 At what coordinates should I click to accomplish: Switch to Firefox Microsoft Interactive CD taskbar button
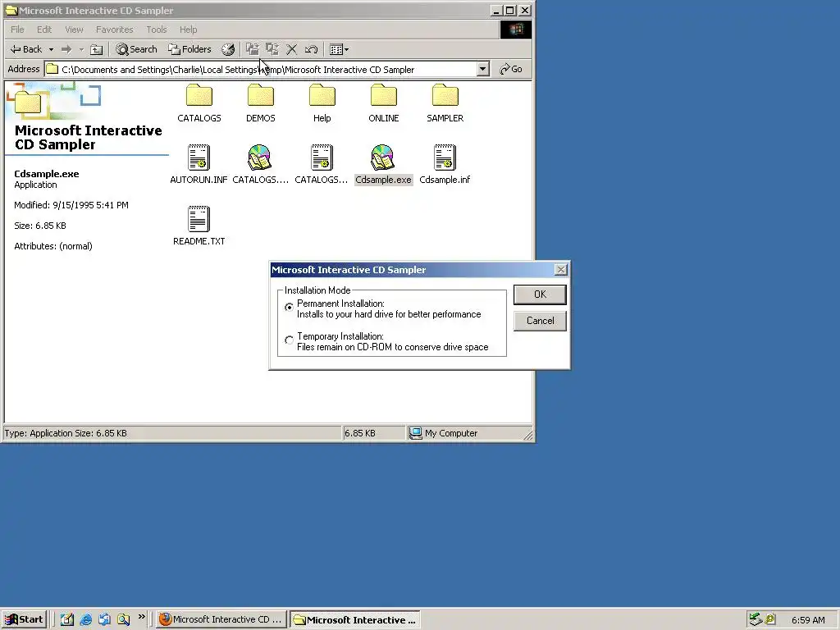pyautogui.click(x=221, y=620)
